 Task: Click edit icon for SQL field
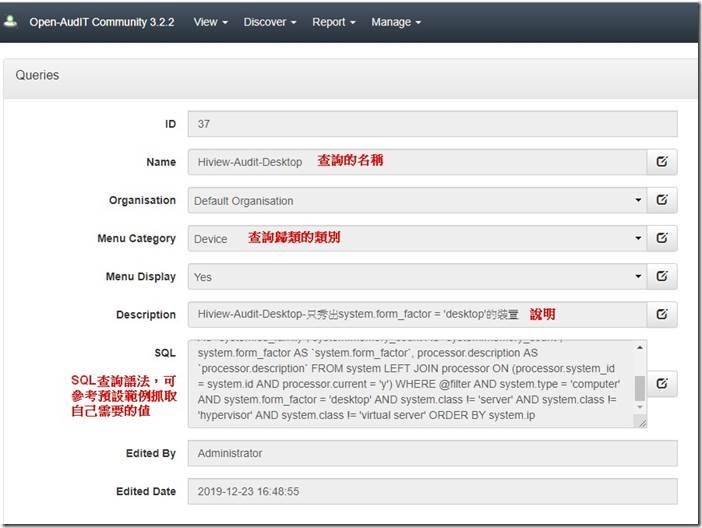662,384
